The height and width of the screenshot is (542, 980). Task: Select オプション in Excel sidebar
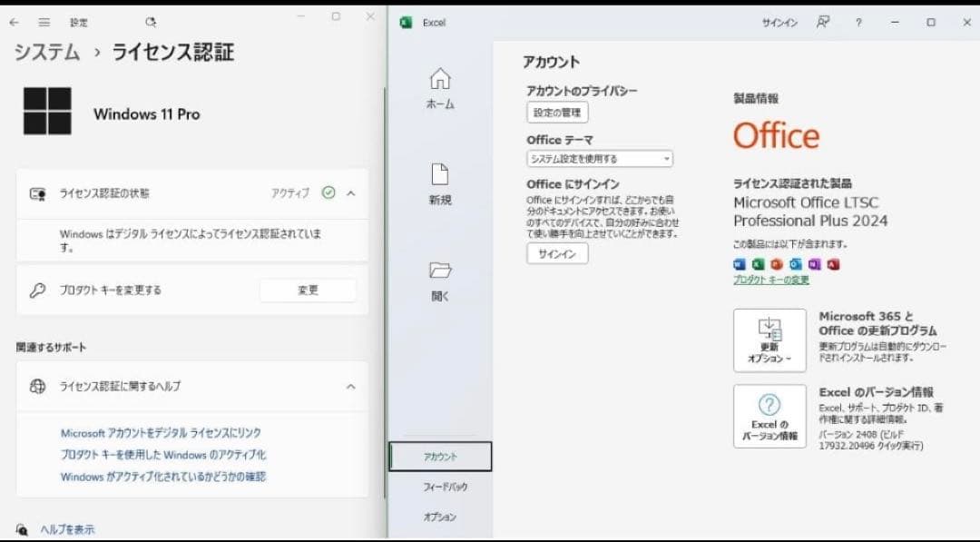pyautogui.click(x=440, y=517)
